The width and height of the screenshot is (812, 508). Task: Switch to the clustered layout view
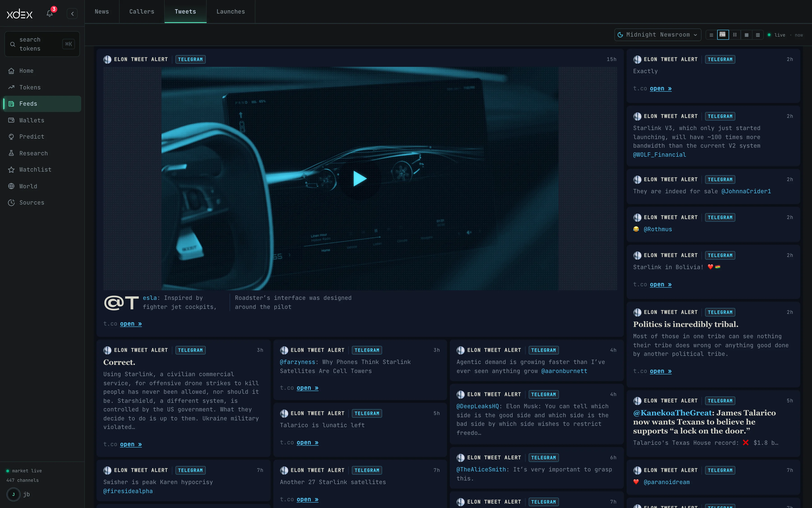click(x=734, y=35)
